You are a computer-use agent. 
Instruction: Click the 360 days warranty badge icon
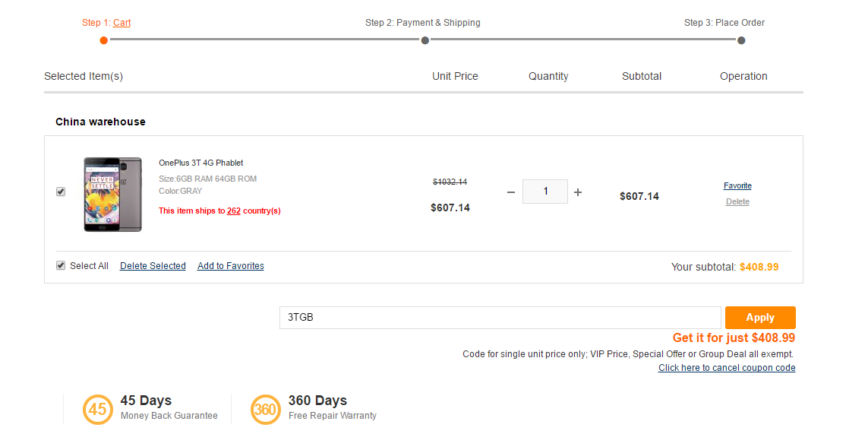(267, 410)
